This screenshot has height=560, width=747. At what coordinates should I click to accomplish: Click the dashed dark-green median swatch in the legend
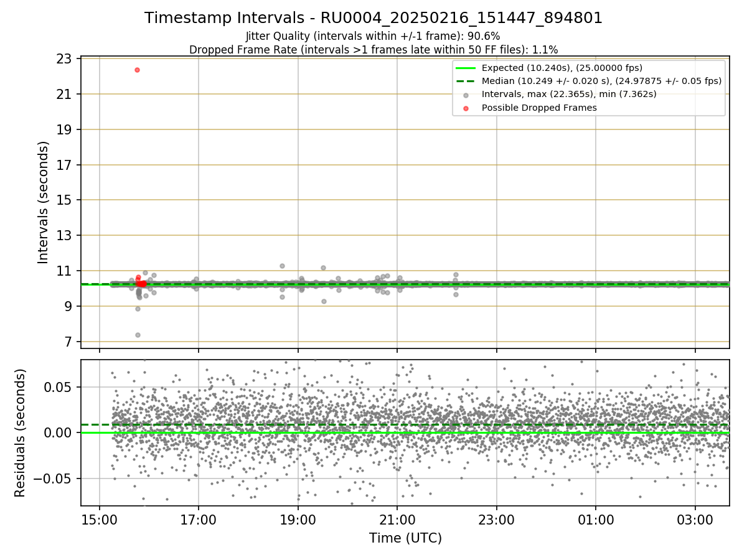[x=466, y=81]
